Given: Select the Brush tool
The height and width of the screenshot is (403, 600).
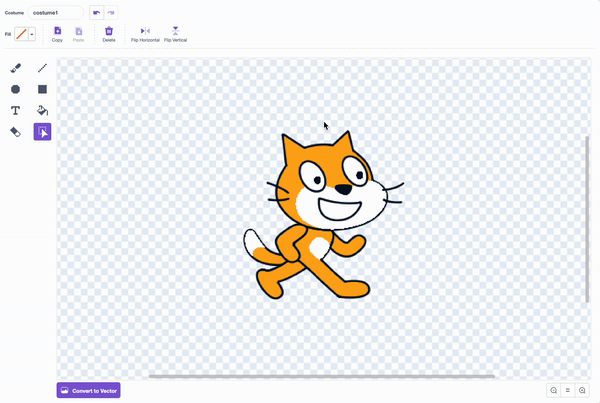Looking at the screenshot, I should click(15, 68).
